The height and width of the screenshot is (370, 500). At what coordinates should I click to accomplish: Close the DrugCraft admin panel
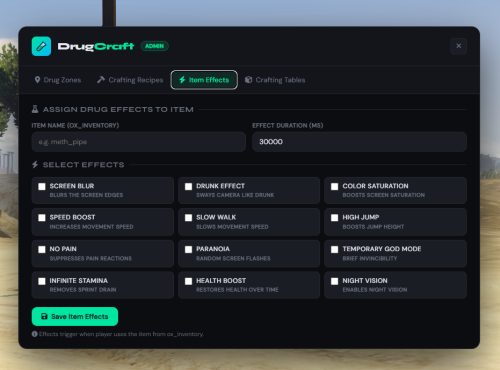pyautogui.click(x=459, y=46)
